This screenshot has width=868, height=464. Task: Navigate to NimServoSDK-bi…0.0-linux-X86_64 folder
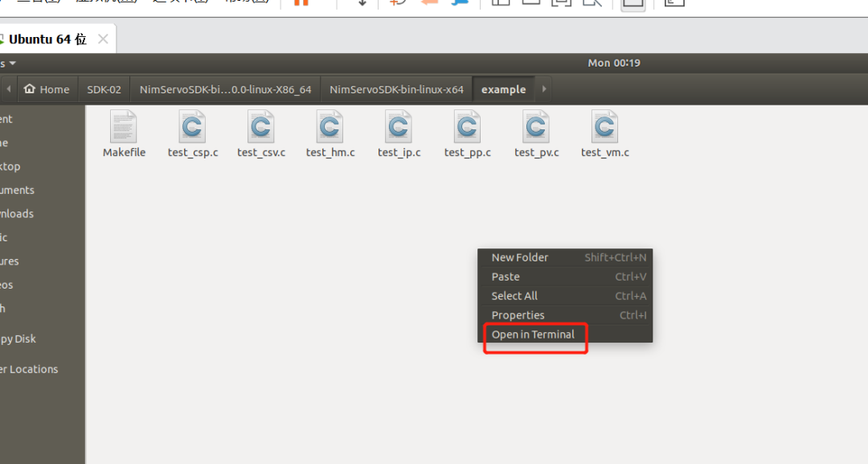tap(225, 89)
